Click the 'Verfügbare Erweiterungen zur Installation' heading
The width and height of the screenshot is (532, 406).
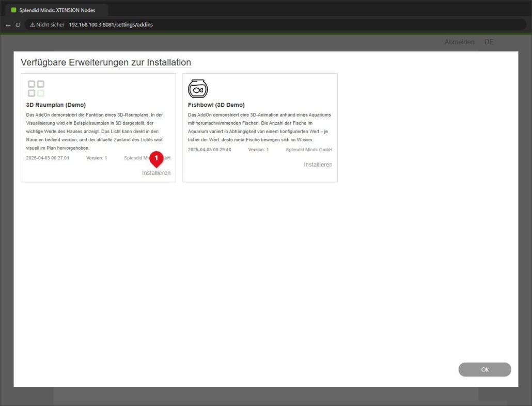(106, 62)
